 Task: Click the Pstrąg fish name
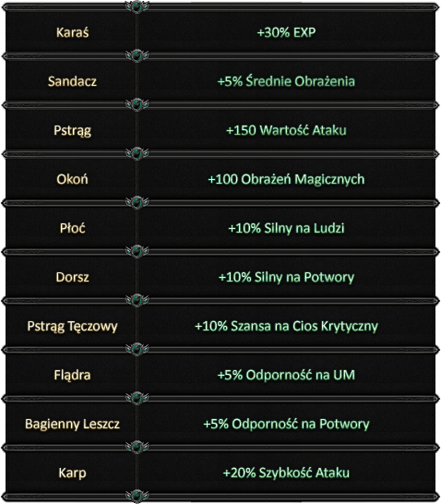tap(72, 130)
